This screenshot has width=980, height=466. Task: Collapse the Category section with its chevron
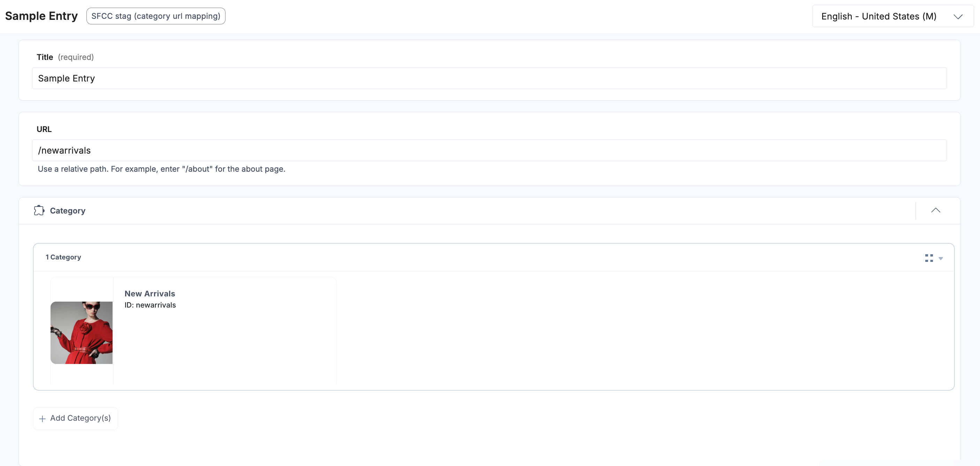coord(936,210)
